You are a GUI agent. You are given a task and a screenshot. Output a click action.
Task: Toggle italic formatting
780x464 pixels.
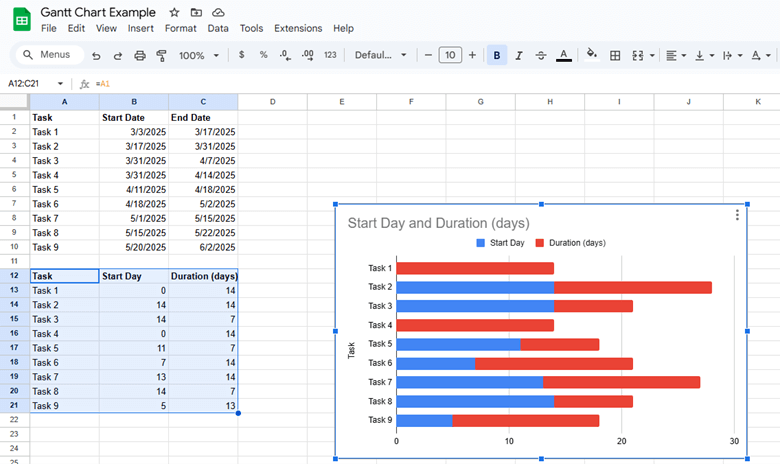pos(519,55)
